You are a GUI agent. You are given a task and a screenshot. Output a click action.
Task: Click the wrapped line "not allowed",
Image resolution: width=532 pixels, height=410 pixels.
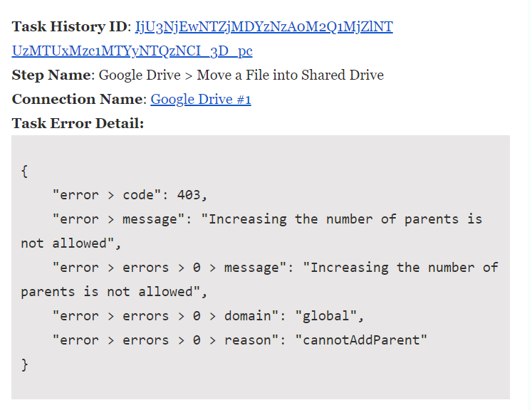click(x=71, y=243)
